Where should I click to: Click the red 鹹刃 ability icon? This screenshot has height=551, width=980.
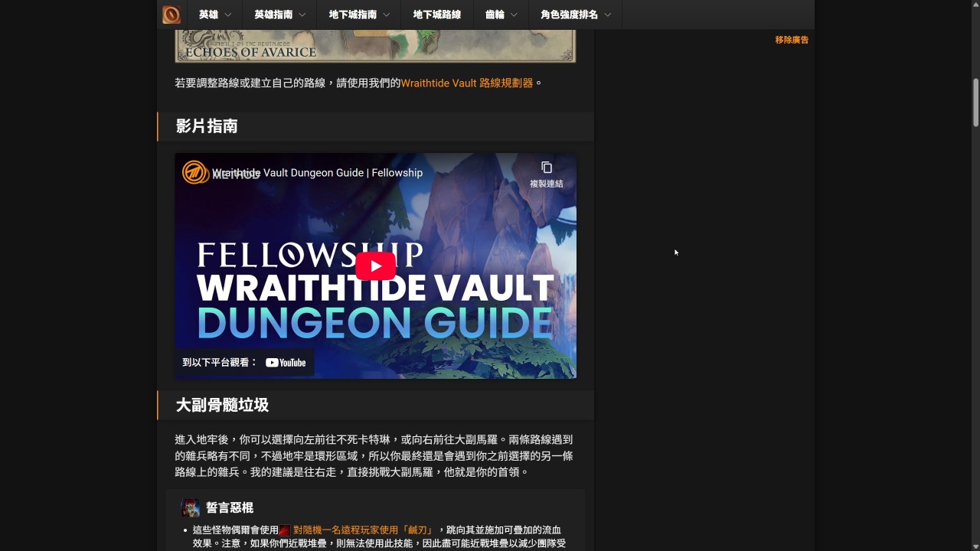coord(285,530)
